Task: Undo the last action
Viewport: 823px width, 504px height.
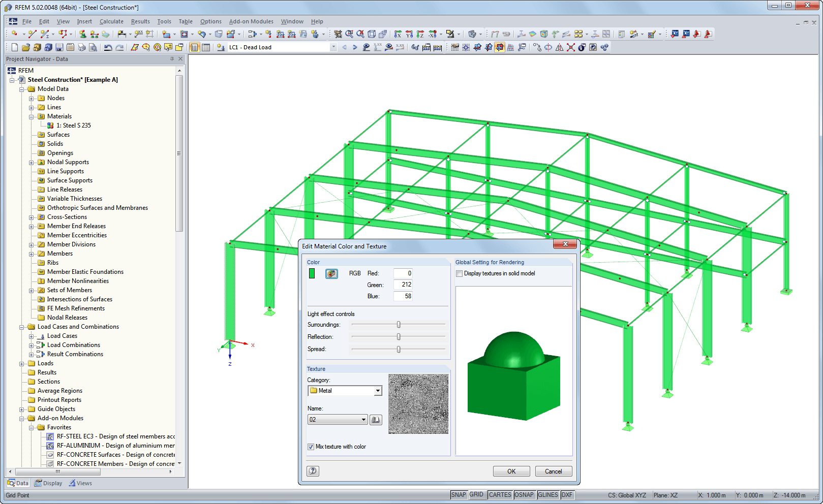Action: tap(108, 47)
